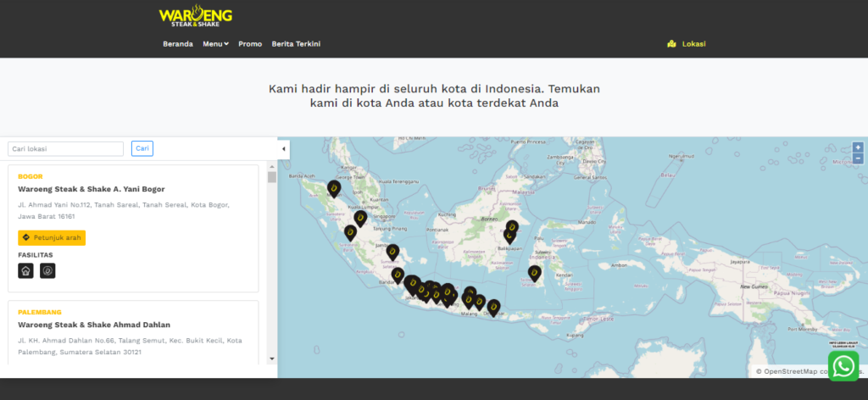Open the Lokasi page link
868x400 pixels.
687,44
